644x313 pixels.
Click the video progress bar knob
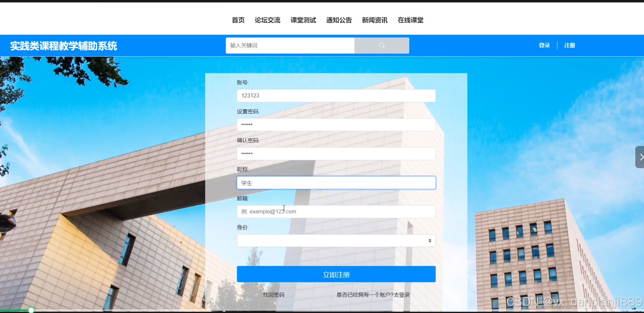[x=31, y=310]
